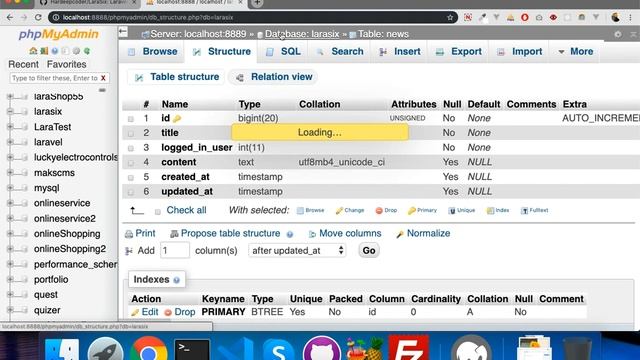640x360 pixels.
Task: Click the red eye extension icon
Action: 553,18
